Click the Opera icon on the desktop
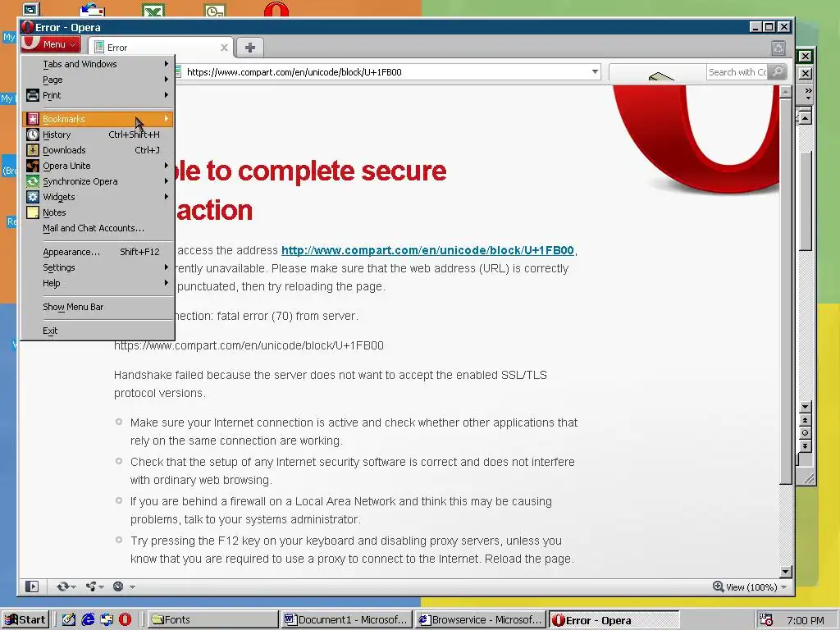 tap(276, 10)
